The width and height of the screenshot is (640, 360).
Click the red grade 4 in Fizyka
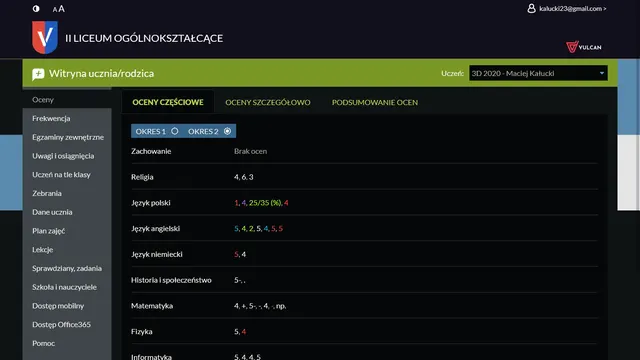click(244, 332)
